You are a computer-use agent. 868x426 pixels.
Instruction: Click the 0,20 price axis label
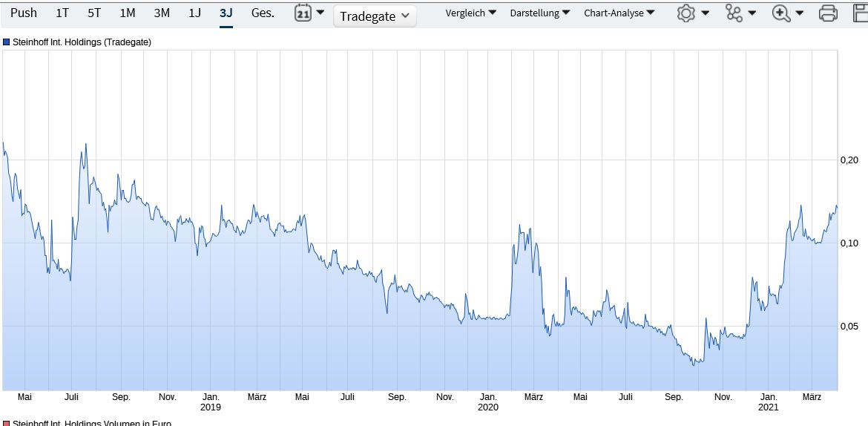click(849, 160)
